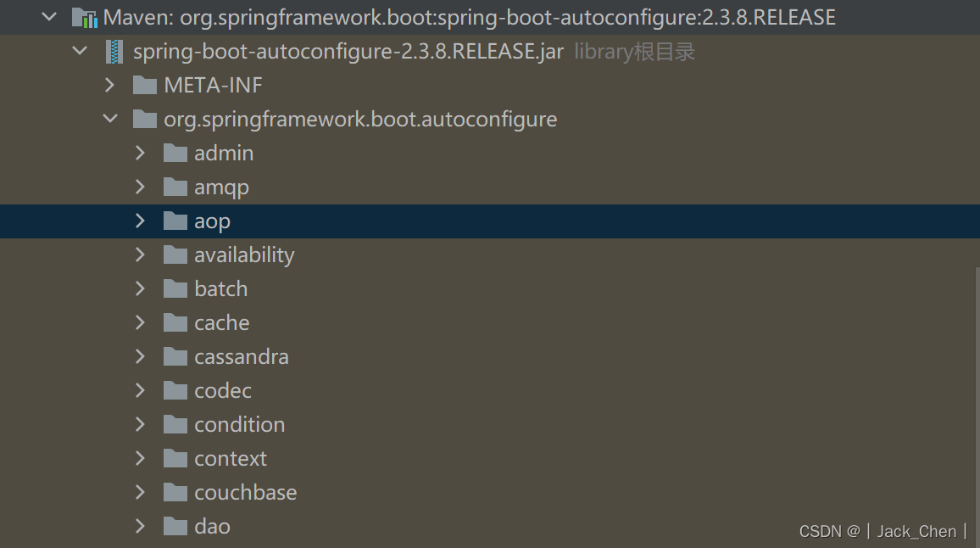Expand the cache folder chevron

click(140, 322)
